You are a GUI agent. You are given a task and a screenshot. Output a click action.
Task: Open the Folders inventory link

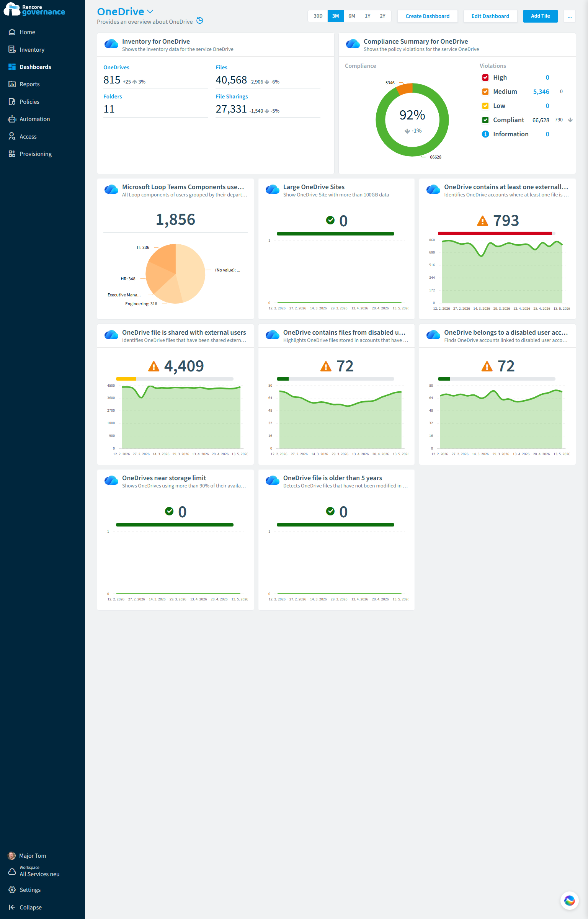tap(113, 96)
